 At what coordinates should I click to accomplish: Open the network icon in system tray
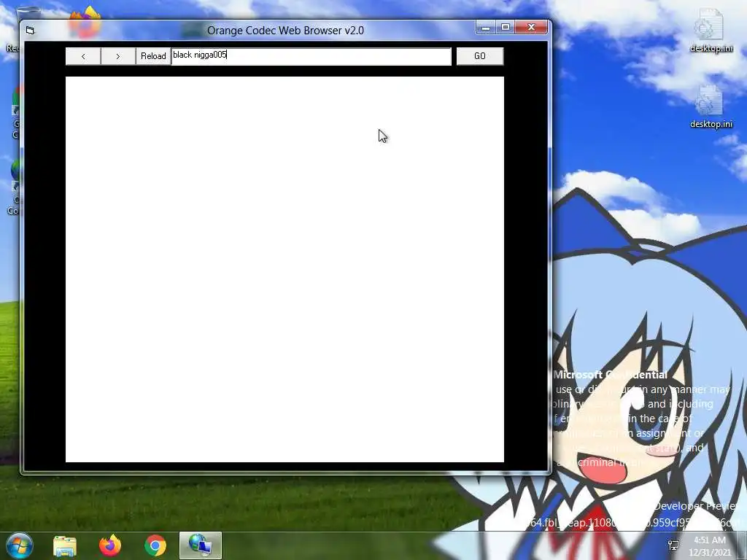673,545
